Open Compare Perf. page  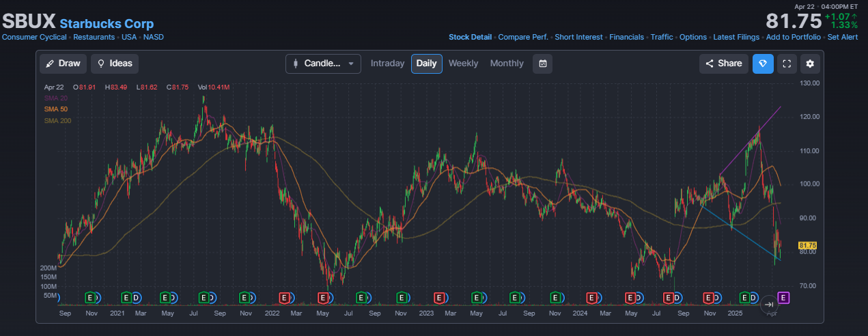(524, 37)
